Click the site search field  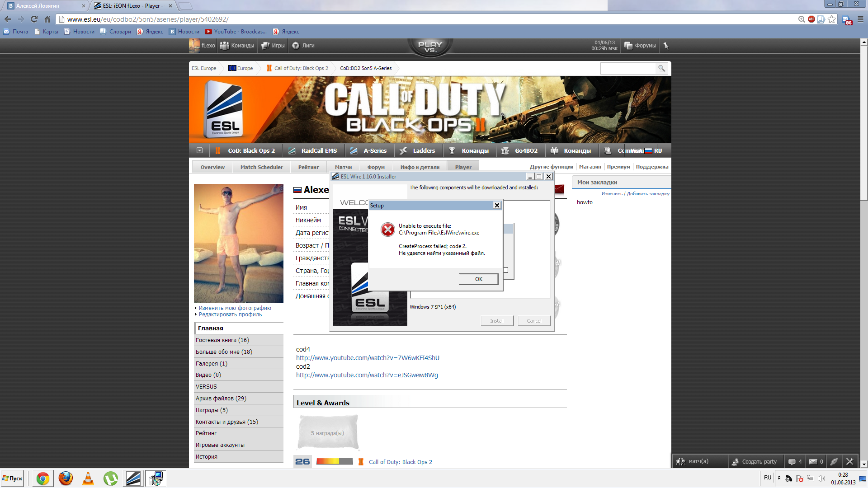(x=628, y=68)
